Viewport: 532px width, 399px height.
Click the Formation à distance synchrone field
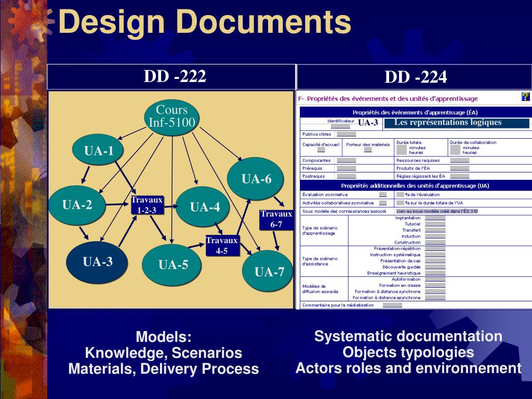pos(435,292)
